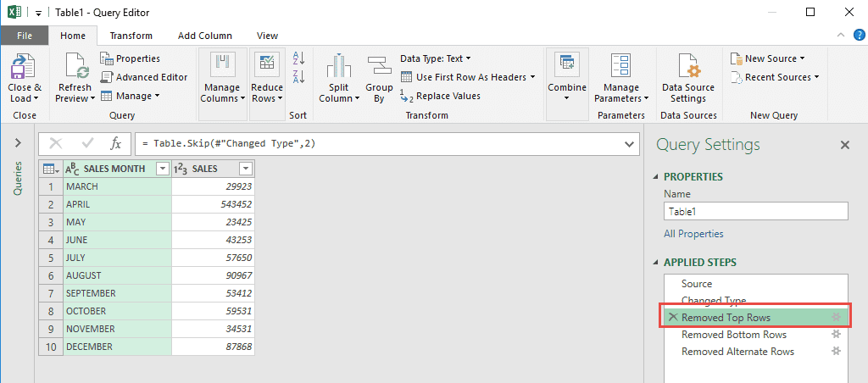The image size is (868, 383).
Task: Collapse the ribbon
Action: click(x=841, y=34)
